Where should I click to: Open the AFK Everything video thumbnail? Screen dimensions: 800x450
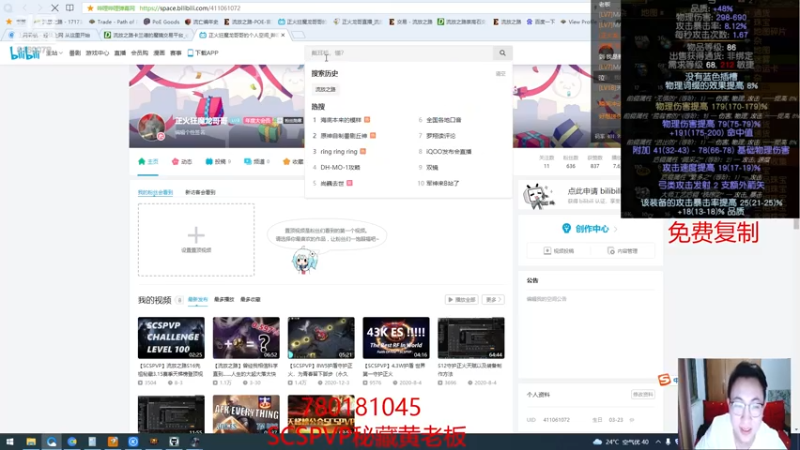coord(246,414)
